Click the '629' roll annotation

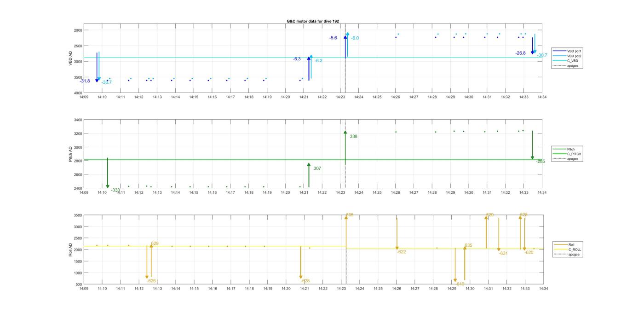click(155, 244)
